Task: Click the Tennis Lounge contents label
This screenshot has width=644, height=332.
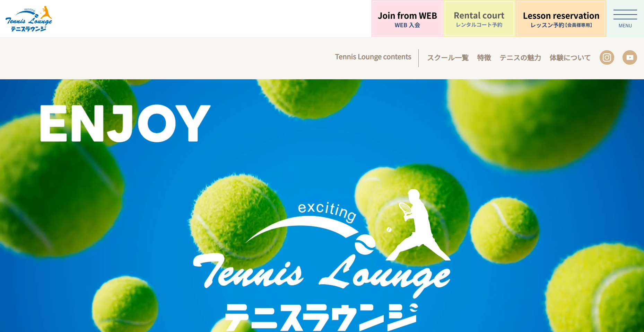Action: tap(373, 57)
